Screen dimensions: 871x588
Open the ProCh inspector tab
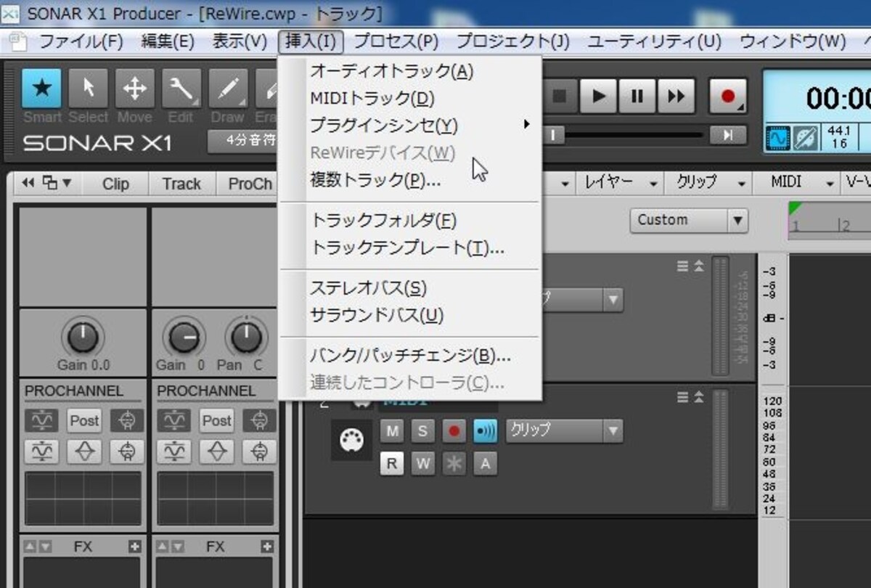(248, 184)
